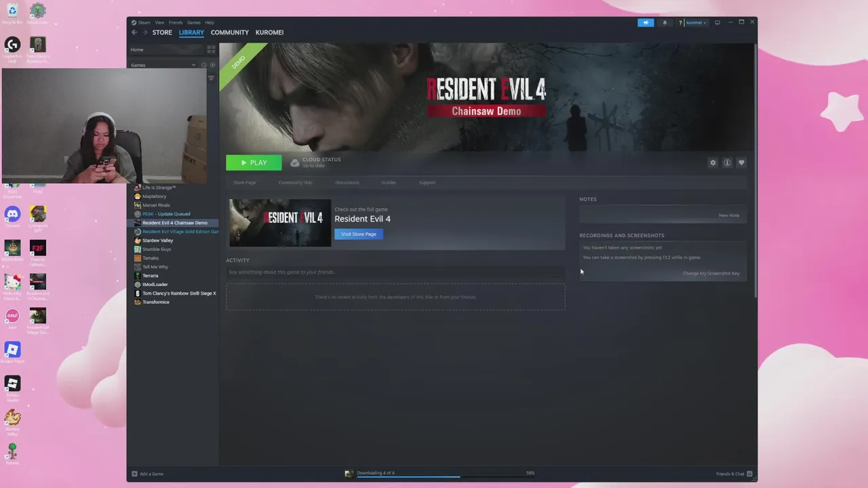Select Tom Clancy's Rainbow Six Siege X
This screenshot has width=868, height=488.
[176, 293]
